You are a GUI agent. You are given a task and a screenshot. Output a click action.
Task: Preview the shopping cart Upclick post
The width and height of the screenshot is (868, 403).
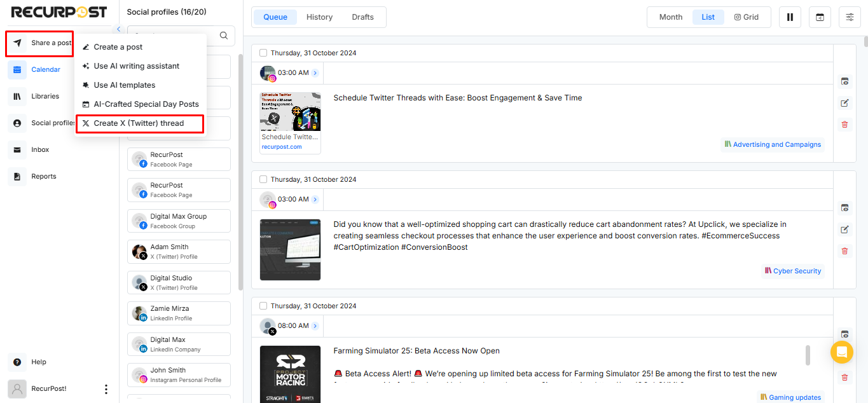pyautogui.click(x=844, y=208)
